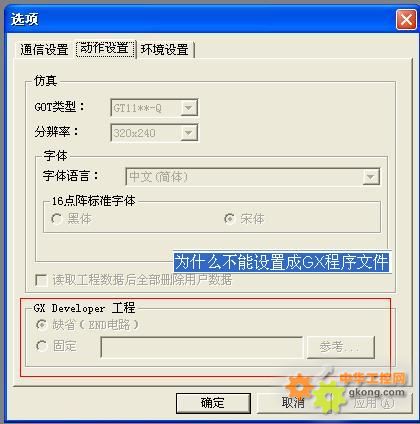
Task: Expand the 字体语言 dropdown arrow
Action: click(x=371, y=177)
